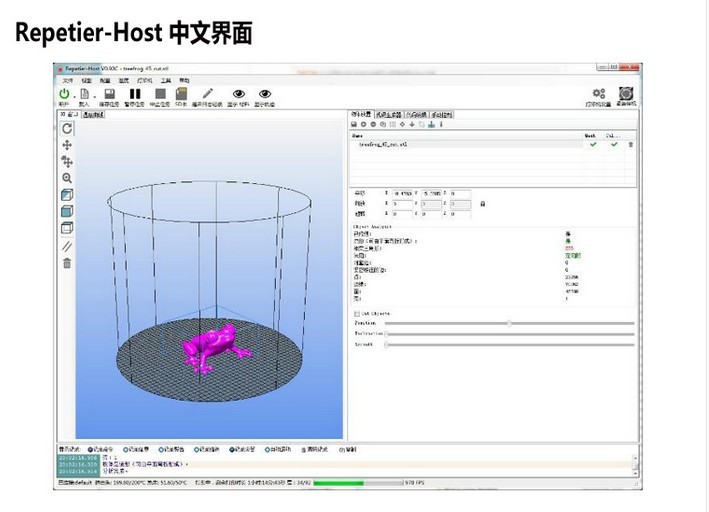Open the SD card manager

point(181,94)
